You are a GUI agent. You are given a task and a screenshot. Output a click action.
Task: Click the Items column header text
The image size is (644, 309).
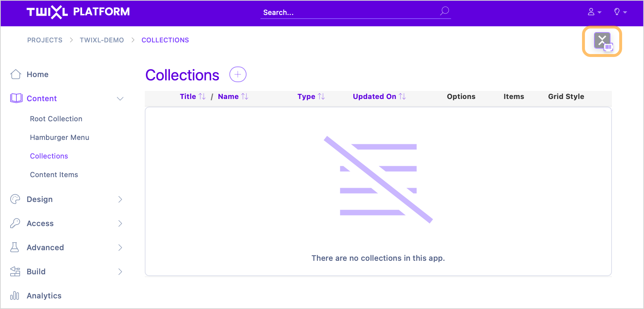point(514,96)
